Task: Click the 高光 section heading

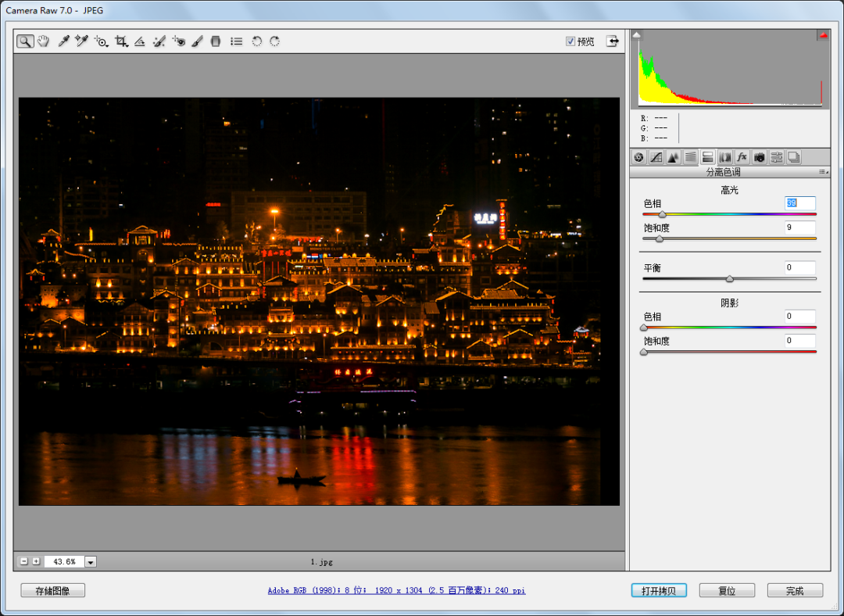Action: coord(729,190)
